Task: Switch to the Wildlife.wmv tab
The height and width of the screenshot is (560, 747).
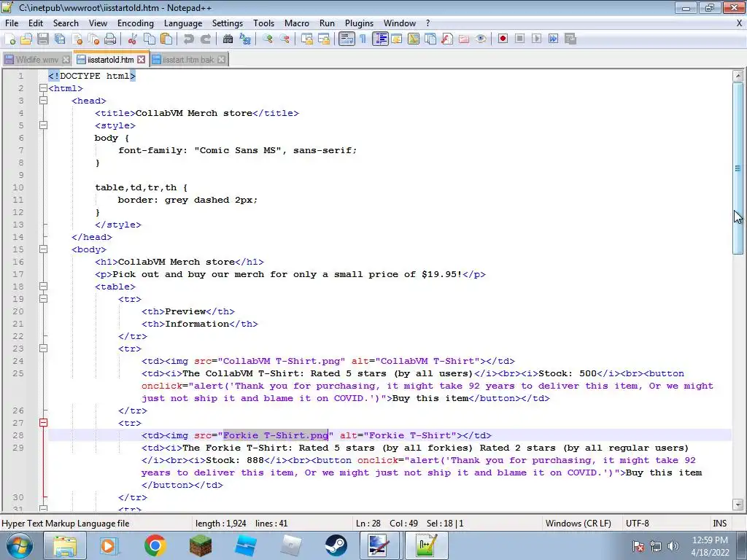Action: click(36, 60)
